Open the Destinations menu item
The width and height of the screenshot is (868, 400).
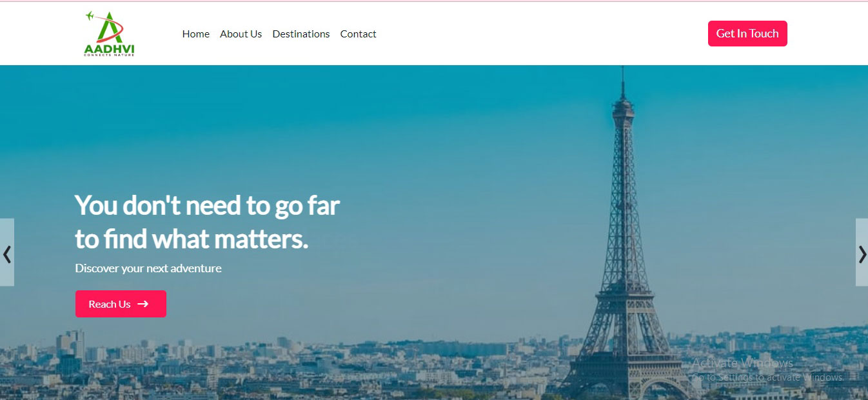[x=301, y=34]
